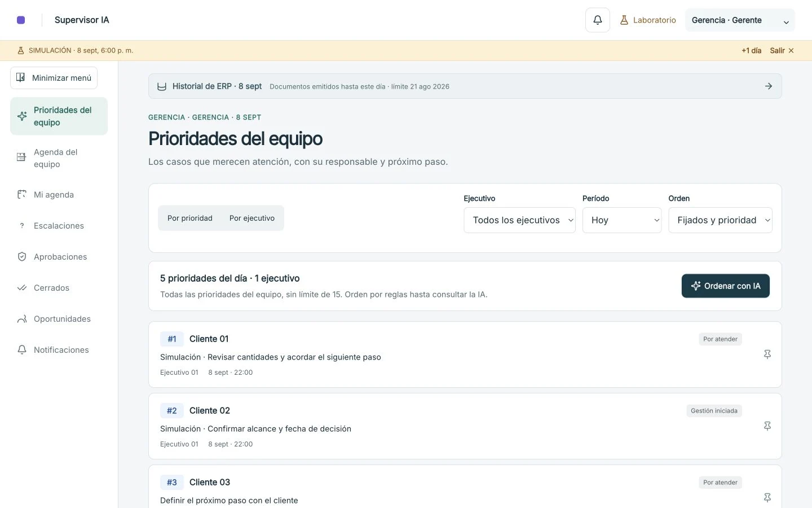Click '5 prioridades del día · 1 ejecutivo' heading
Image resolution: width=812 pixels, height=508 pixels.
(230, 278)
